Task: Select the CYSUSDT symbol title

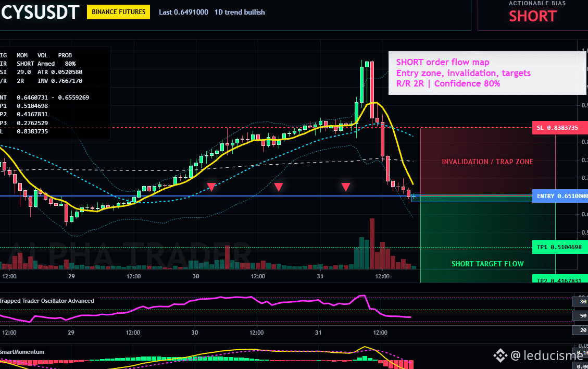Action: 40,13
